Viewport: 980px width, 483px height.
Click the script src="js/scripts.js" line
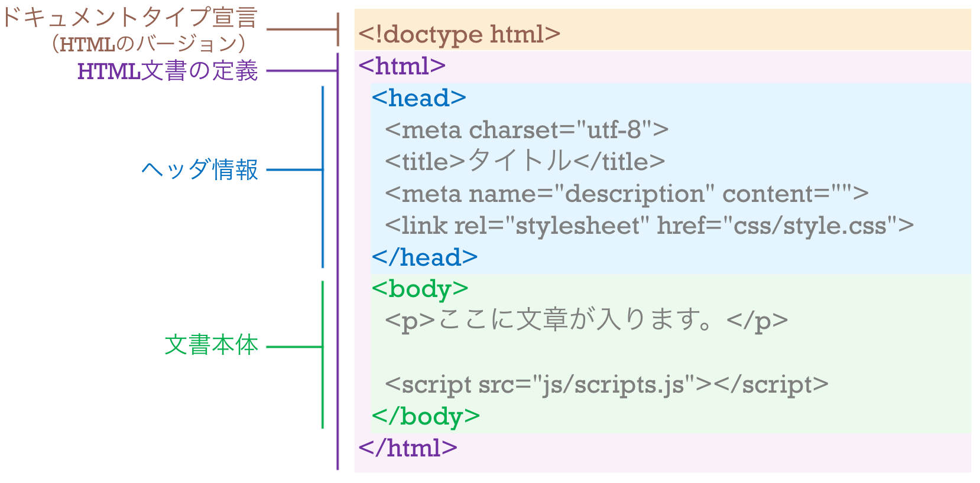point(606,384)
